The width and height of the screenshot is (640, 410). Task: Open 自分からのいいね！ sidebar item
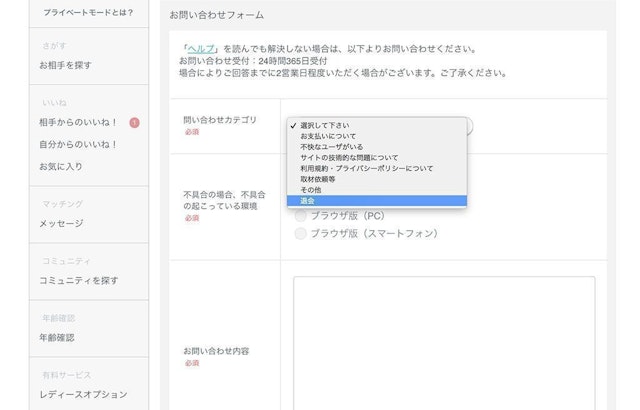[x=78, y=144]
